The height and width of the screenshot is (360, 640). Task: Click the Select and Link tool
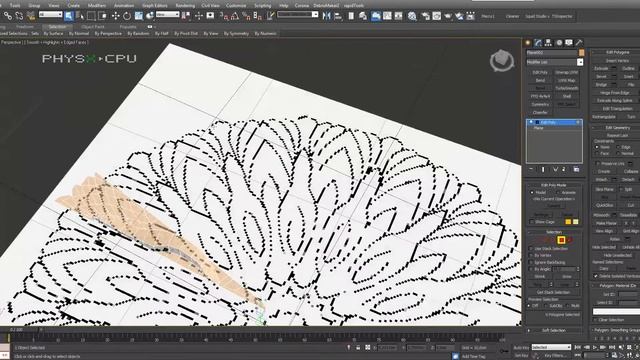[8, 16]
